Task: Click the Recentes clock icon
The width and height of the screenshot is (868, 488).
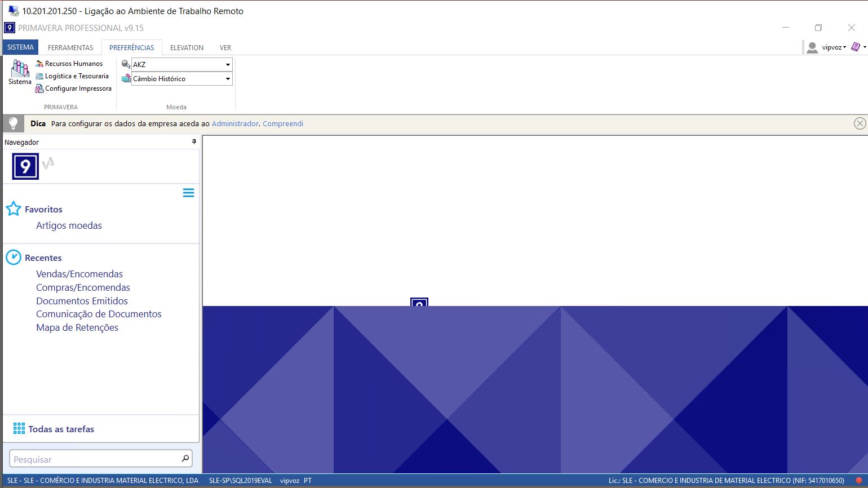Action: [14, 258]
